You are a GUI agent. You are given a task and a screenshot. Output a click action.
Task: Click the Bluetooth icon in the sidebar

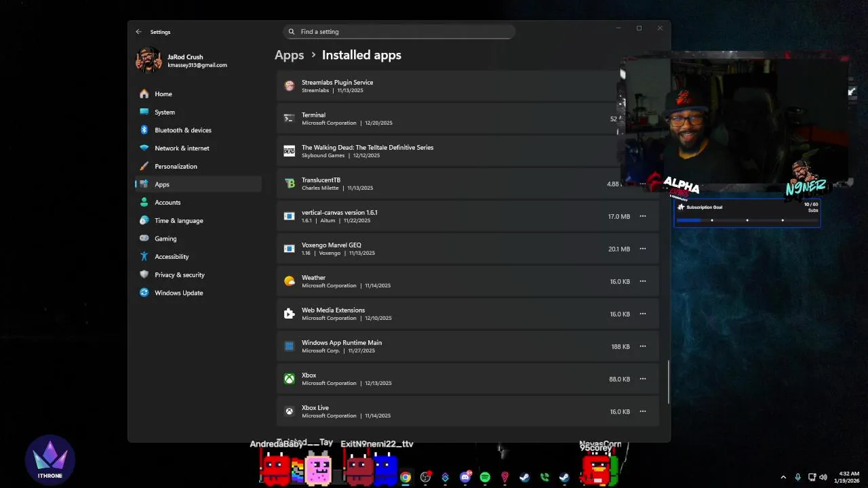pos(144,130)
